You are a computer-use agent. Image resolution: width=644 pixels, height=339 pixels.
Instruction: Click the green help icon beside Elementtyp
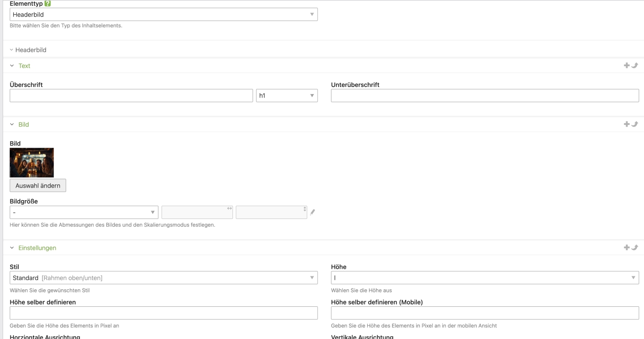pos(48,4)
